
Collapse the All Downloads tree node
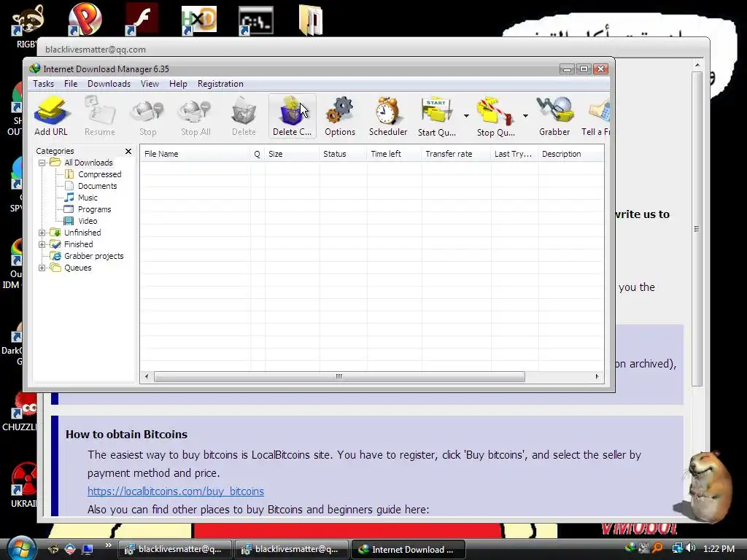pyautogui.click(x=42, y=163)
